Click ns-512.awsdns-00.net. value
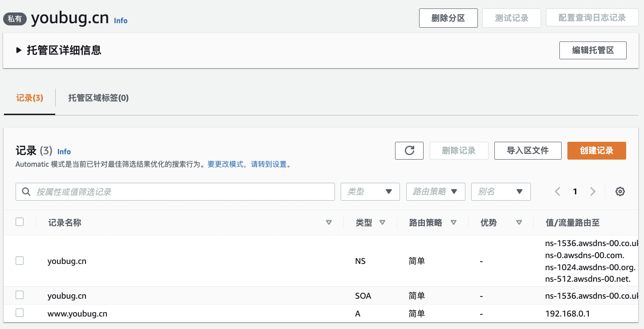Viewport: 644px width, 329px height. pyautogui.click(x=588, y=280)
